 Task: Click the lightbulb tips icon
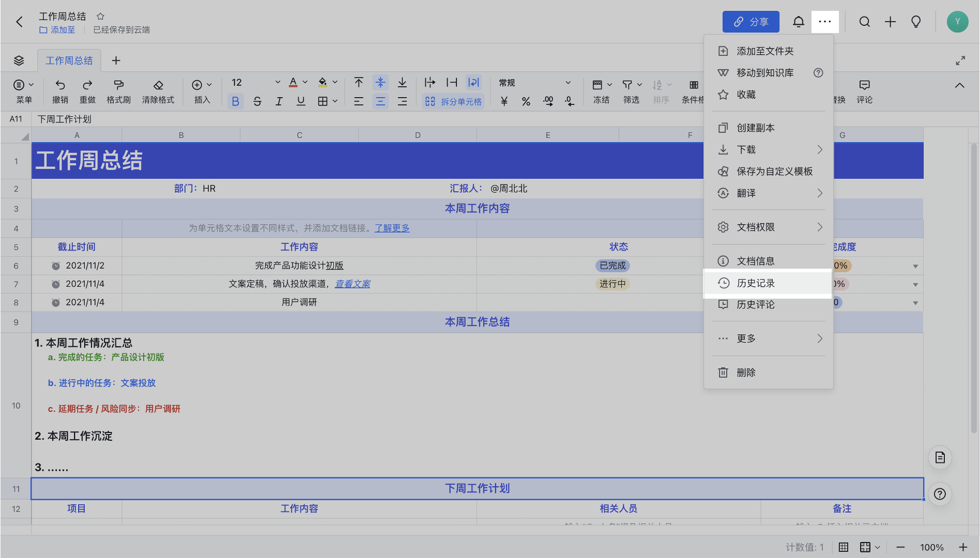[x=916, y=22]
